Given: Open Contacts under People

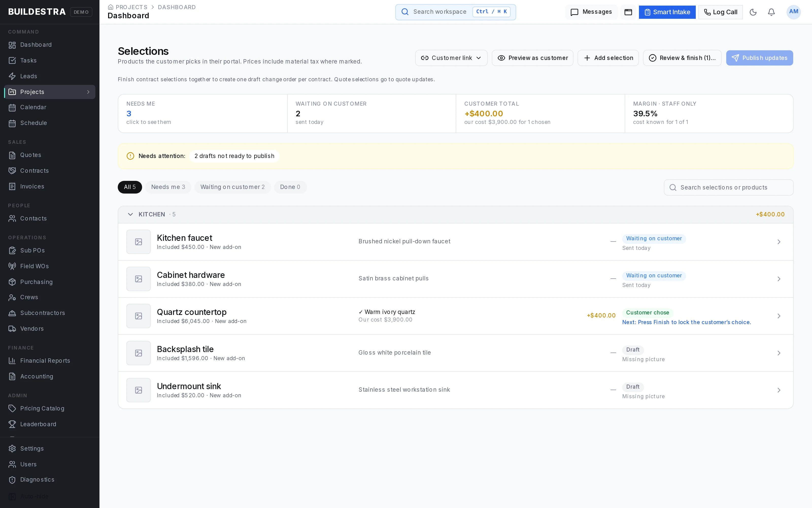Looking at the screenshot, I should pos(50,218).
